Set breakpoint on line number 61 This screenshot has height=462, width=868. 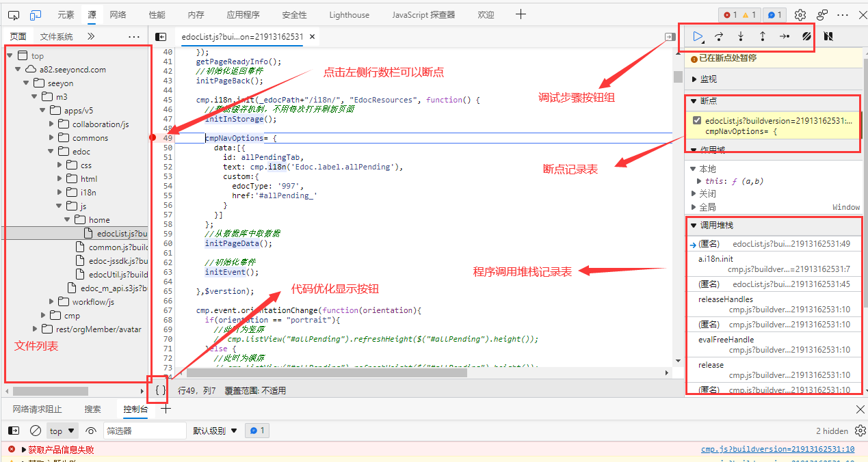point(168,253)
